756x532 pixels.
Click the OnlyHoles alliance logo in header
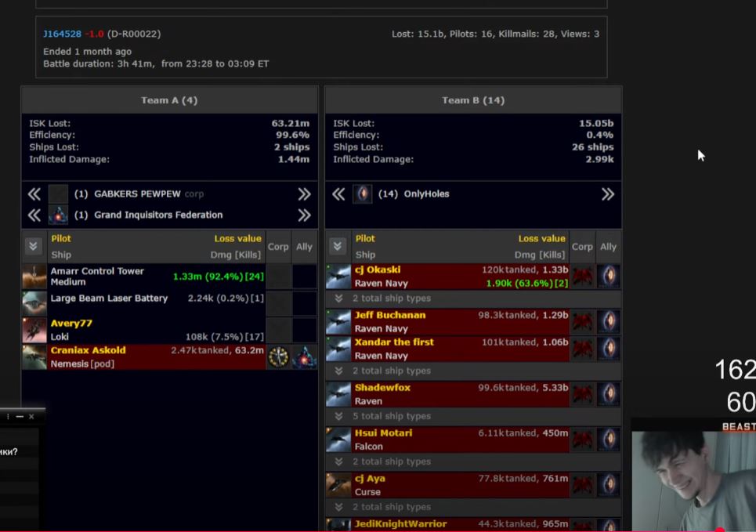tap(363, 194)
